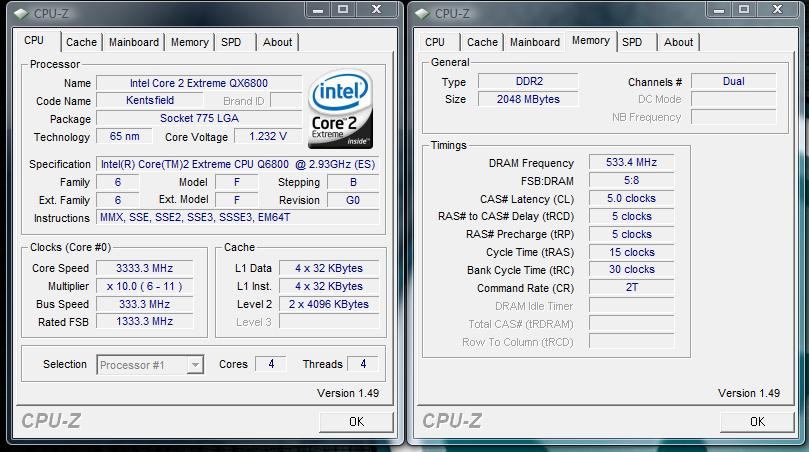Click the tRCD '5 clocks' value
This screenshot has width=809, height=452.
[632, 217]
